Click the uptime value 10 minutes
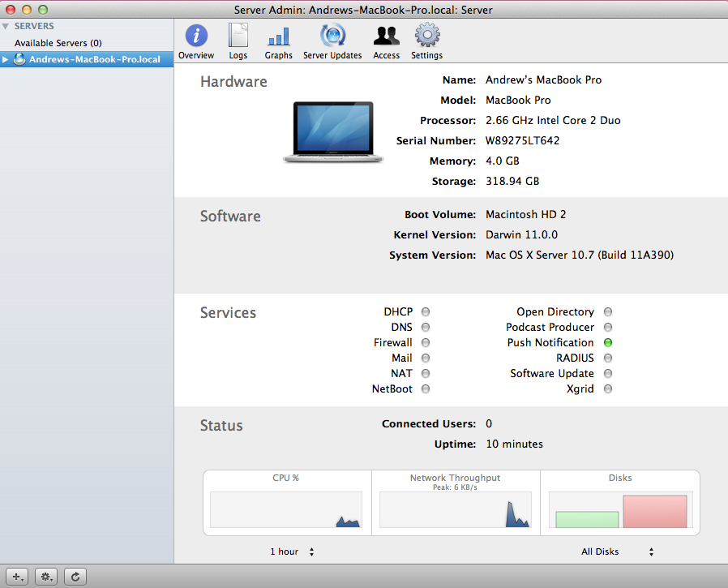 (514, 444)
